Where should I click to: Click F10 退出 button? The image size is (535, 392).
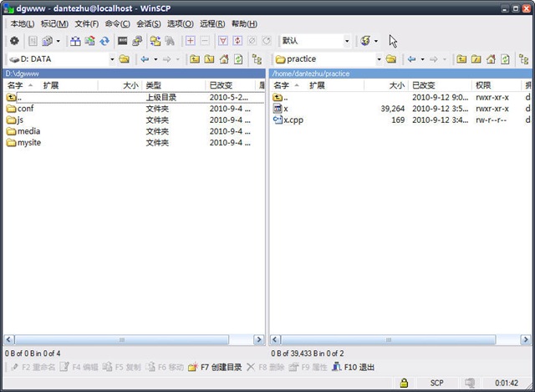[353, 367]
